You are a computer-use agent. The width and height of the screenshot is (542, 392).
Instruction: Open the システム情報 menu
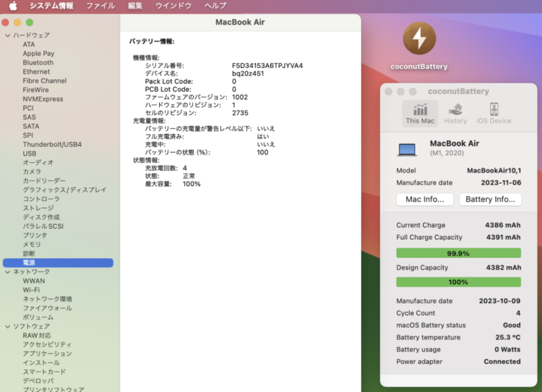point(51,6)
